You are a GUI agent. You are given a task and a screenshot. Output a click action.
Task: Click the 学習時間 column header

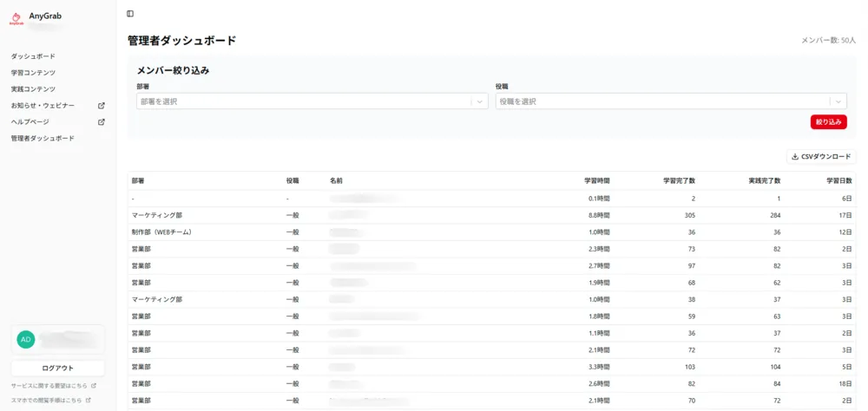[597, 181]
